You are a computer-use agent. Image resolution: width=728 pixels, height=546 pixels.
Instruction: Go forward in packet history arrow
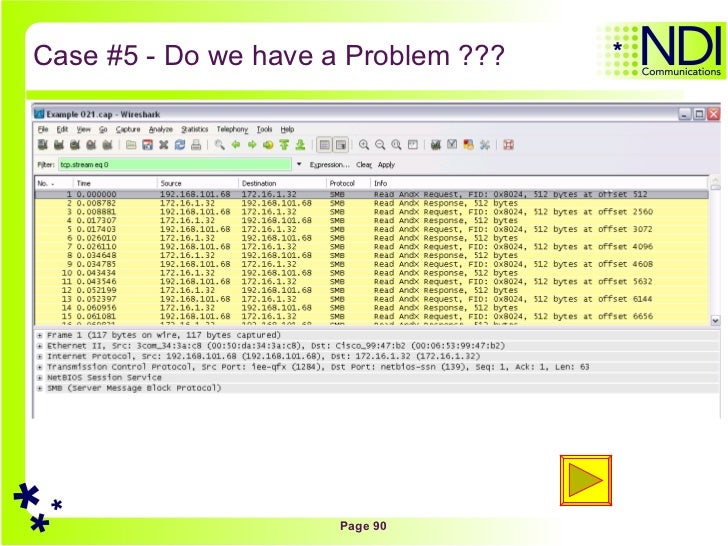pyautogui.click(x=252, y=145)
